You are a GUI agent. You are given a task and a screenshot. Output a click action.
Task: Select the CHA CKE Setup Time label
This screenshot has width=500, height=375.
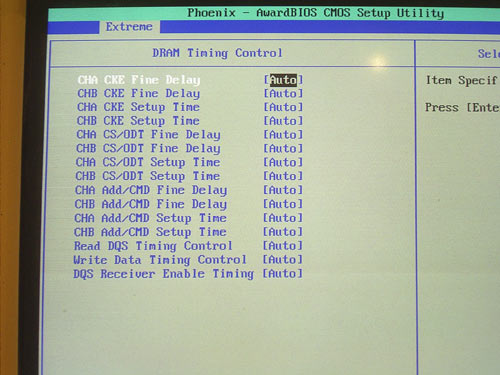[138, 107]
